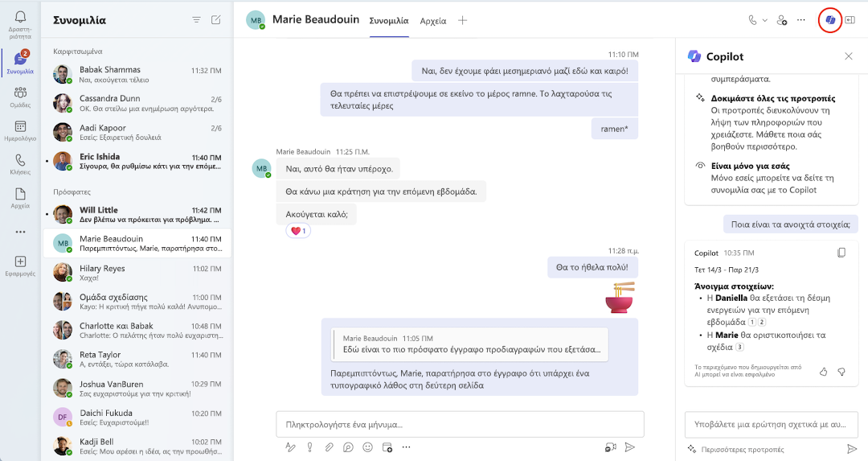This screenshot has width=868, height=461.
Task: Start an audio call with Marie
Action: pos(752,20)
